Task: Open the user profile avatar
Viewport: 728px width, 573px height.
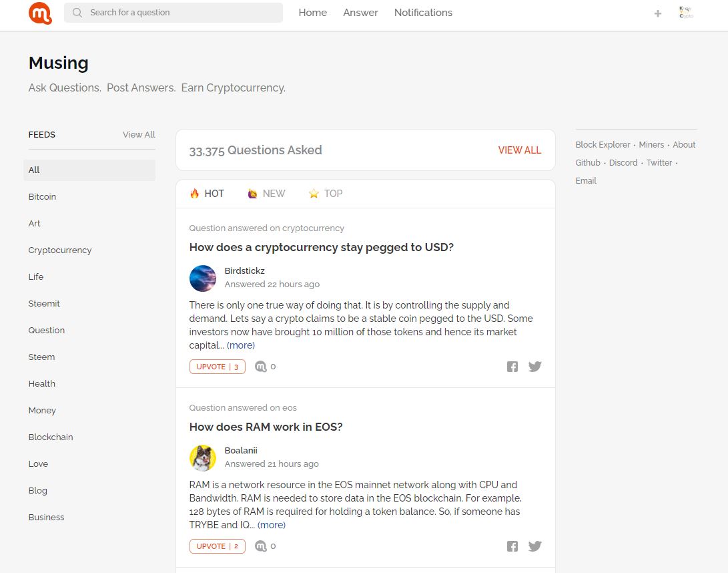Action: 686,13
